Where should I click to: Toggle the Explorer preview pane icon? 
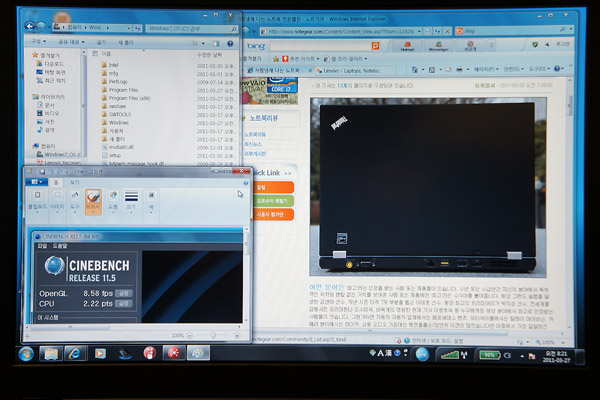click(216, 44)
